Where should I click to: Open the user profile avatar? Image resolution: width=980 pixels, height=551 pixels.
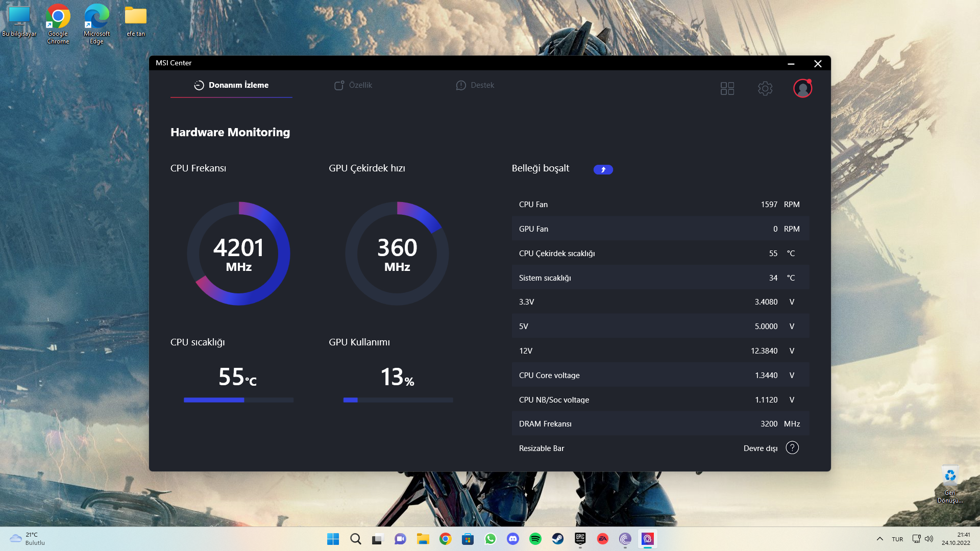(802, 88)
